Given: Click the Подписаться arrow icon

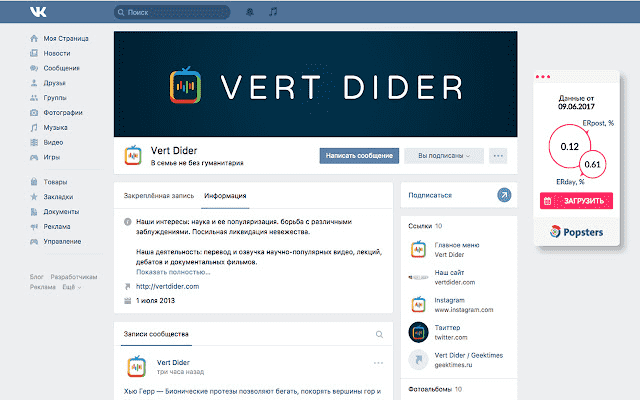Looking at the screenshot, I should click(x=504, y=195).
